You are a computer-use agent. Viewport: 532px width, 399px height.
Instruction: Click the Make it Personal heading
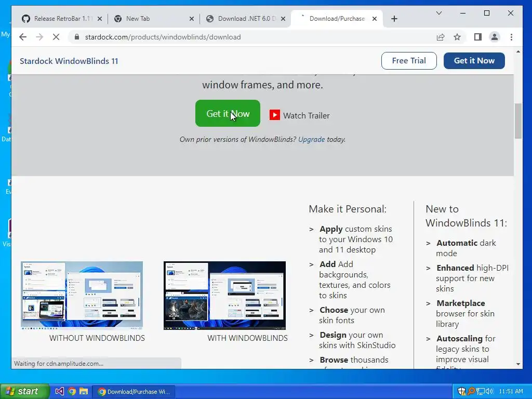coord(348,209)
